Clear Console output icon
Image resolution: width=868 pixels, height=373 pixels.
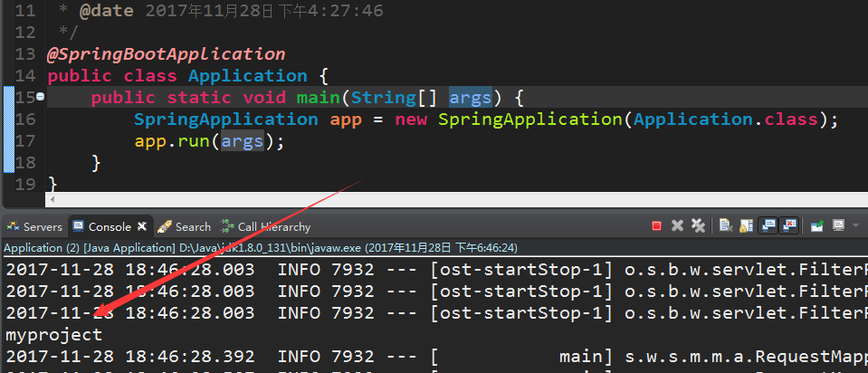pos(726,225)
